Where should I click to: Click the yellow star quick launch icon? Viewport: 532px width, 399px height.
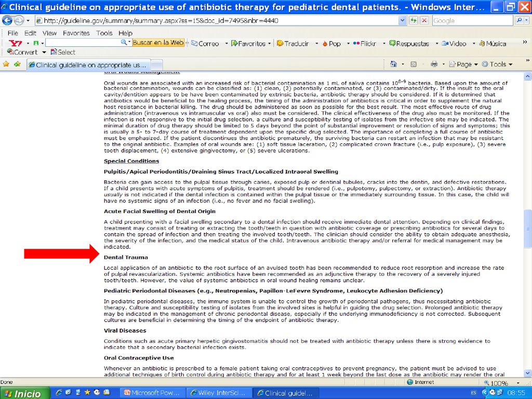click(x=87, y=392)
